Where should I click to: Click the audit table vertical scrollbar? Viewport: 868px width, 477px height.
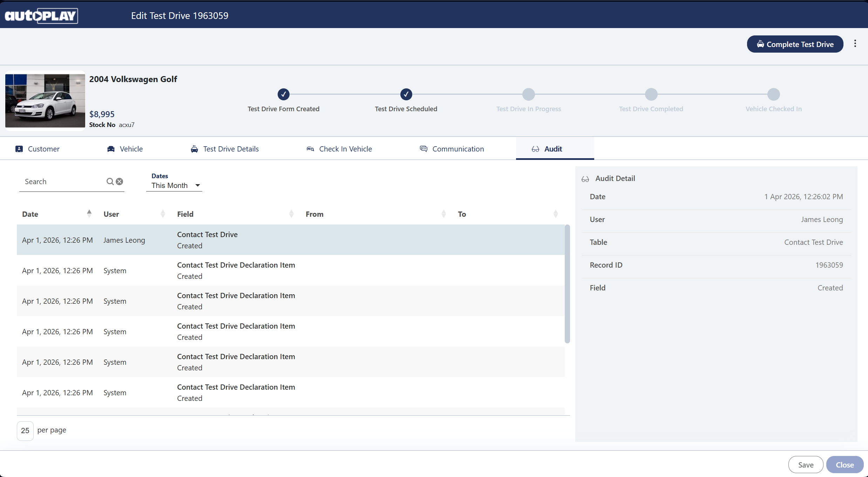click(x=567, y=284)
